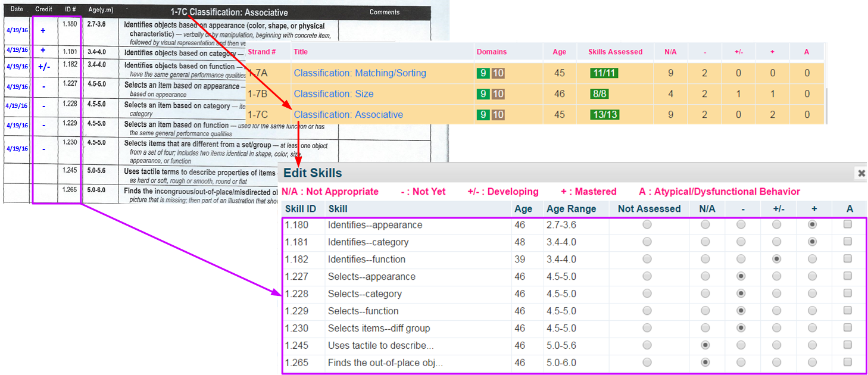This screenshot has width=868, height=375.
Task: Click green domain 9 badge for Classification: Size
Action: 483,94
